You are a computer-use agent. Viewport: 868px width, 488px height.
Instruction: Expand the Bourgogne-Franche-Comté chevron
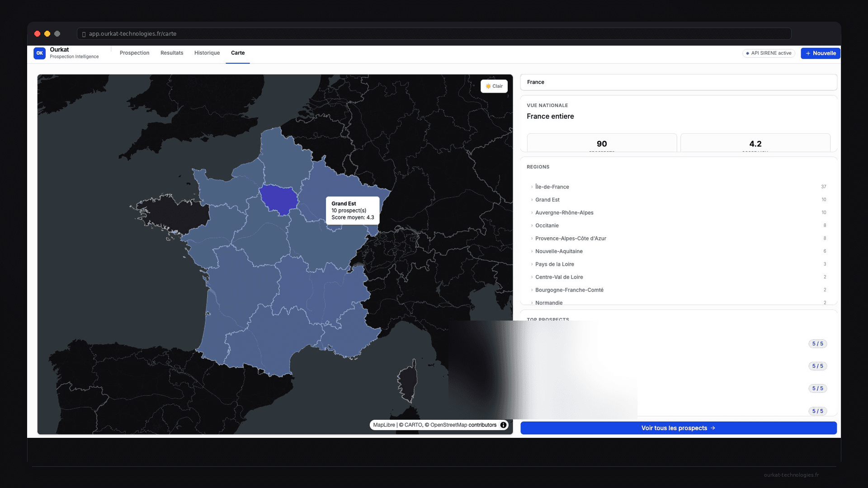[x=532, y=290]
